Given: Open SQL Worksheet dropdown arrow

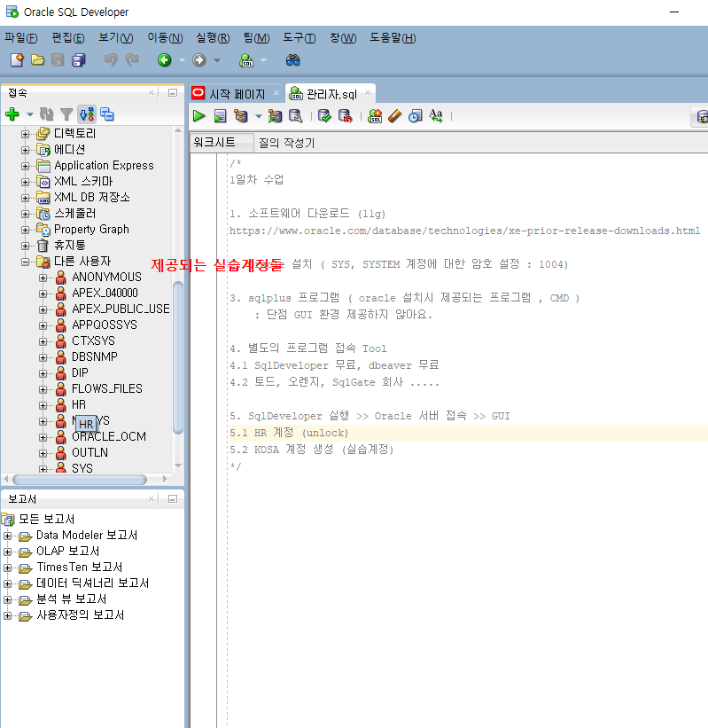Looking at the screenshot, I should [x=264, y=60].
